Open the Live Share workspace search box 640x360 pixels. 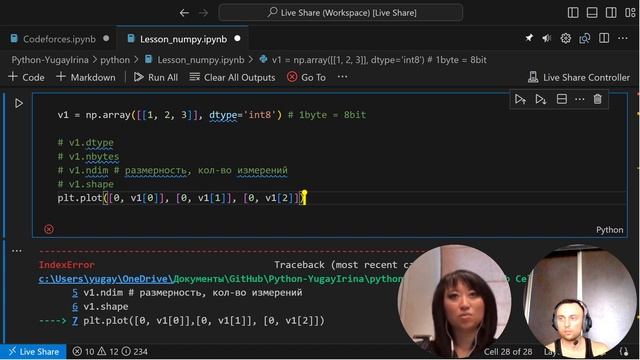(341, 13)
